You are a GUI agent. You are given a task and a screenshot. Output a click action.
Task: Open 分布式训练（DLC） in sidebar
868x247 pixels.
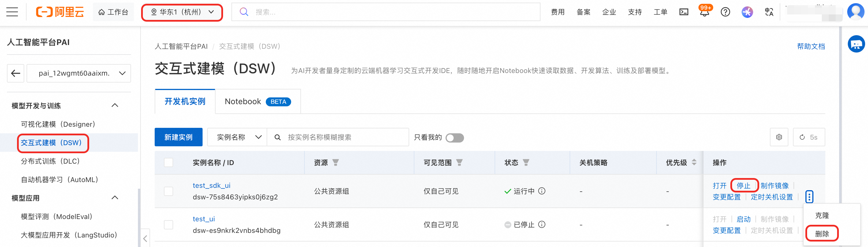pos(50,161)
